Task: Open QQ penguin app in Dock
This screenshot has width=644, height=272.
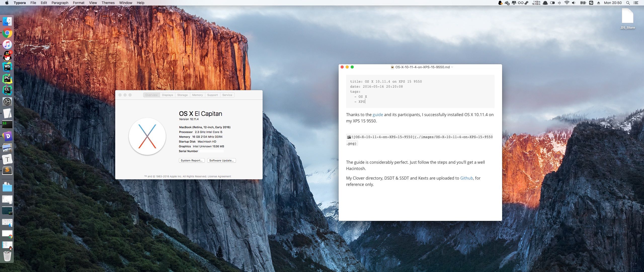Action: 7,56
